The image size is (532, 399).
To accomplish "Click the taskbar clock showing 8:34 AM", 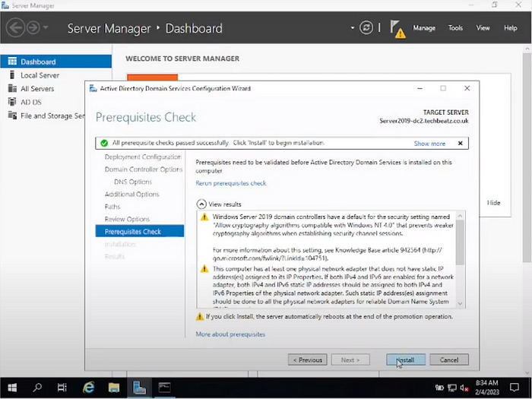I will [x=486, y=387].
